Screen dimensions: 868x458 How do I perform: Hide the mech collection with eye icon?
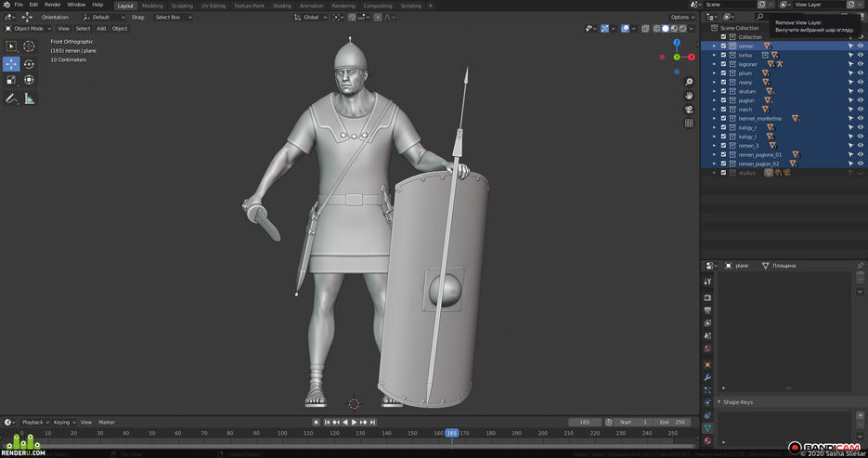click(861, 109)
